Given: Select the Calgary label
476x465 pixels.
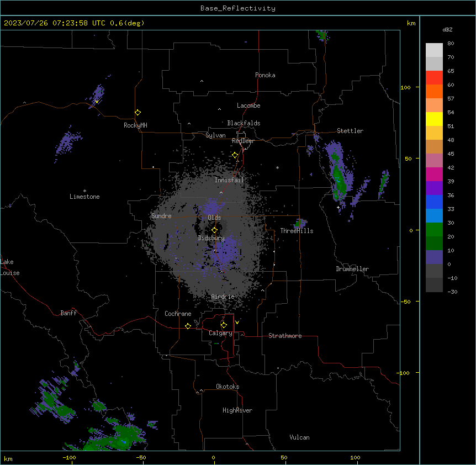Looking at the screenshot, I should point(220,333).
